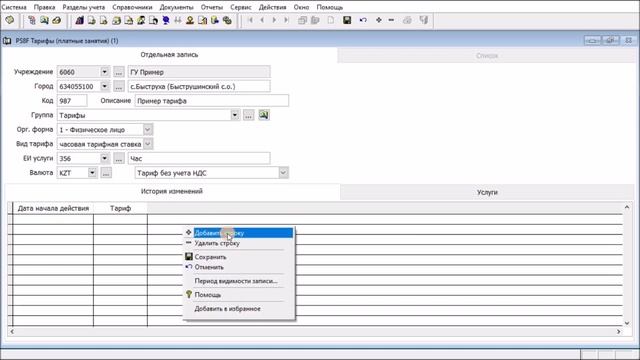The height and width of the screenshot is (360, 640).
Task: Go to first record arrow
Action: [x=250, y=20]
